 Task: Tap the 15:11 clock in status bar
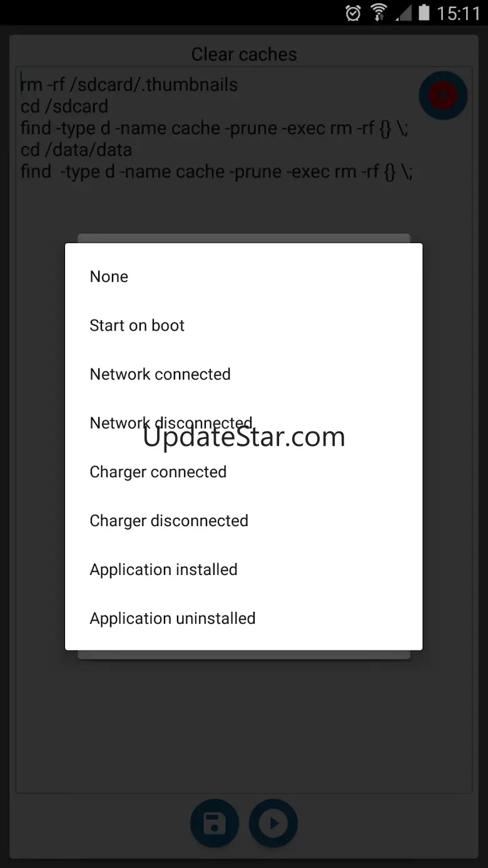click(459, 13)
